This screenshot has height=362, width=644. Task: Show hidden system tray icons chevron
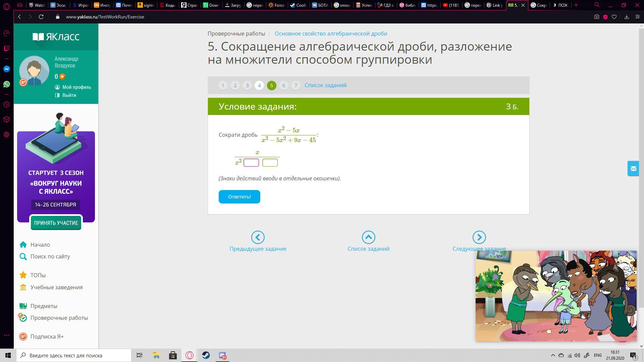point(553,355)
